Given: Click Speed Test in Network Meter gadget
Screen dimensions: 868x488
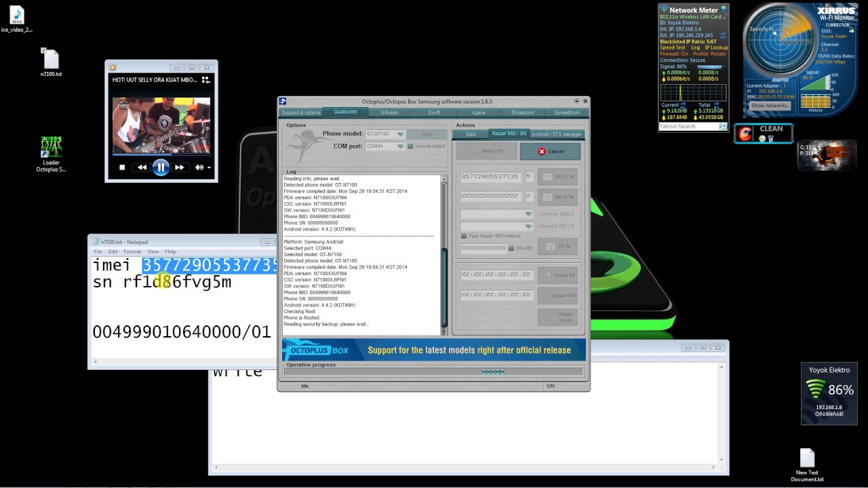Looking at the screenshot, I should [x=673, y=48].
